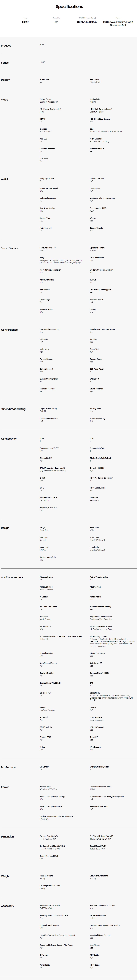The image size is (137, 980).
Task: Click the Connectivity section heading
Action: (x=9, y=439)
